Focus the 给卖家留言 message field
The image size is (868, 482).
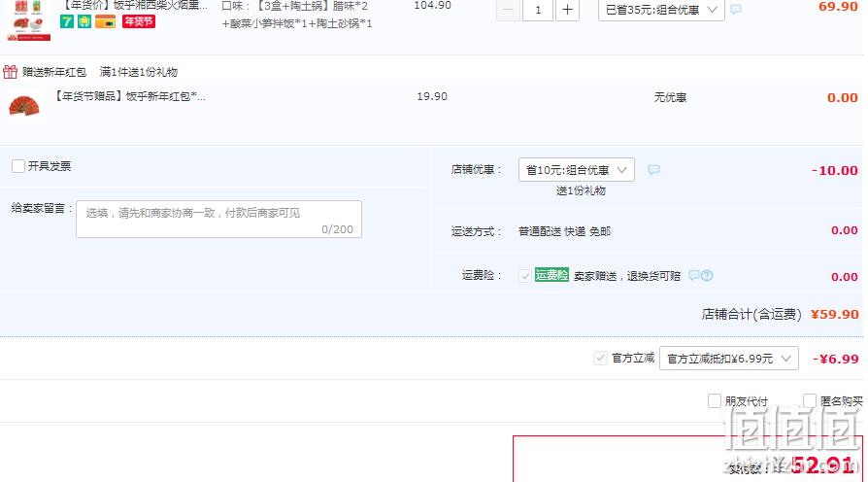[x=218, y=220]
